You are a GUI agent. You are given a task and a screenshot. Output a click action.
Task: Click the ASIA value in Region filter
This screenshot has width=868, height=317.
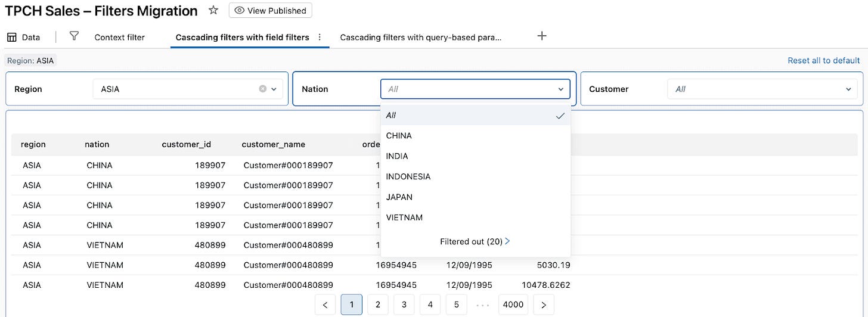(x=110, y=89)
